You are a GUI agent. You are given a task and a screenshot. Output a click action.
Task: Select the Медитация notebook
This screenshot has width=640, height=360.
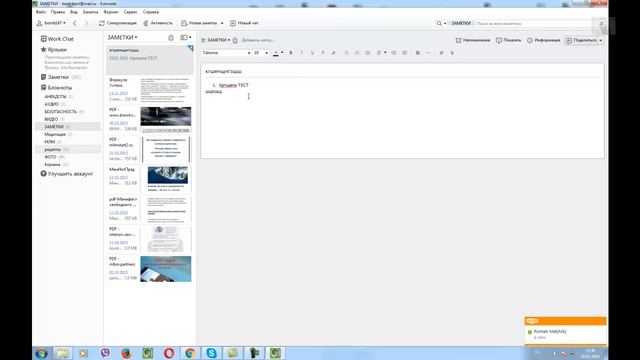pos(55,134)
